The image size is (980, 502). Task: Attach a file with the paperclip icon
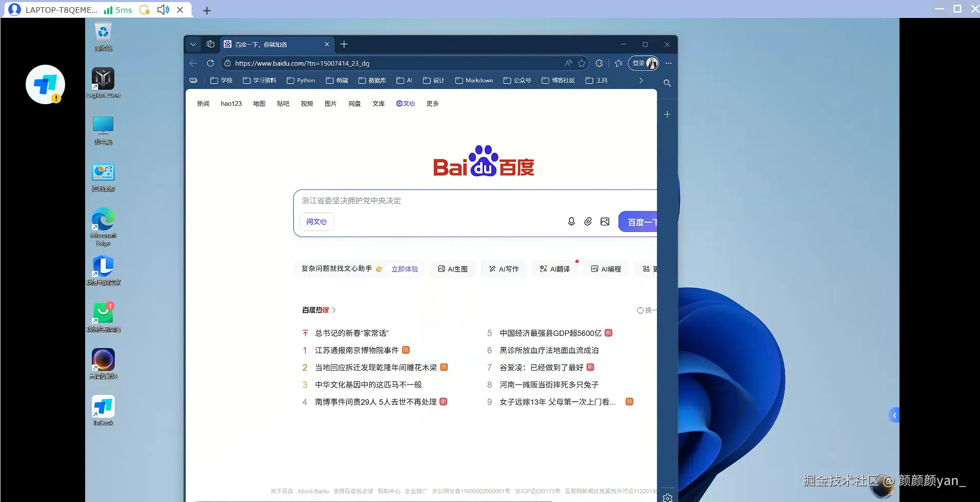coord(588,222)
